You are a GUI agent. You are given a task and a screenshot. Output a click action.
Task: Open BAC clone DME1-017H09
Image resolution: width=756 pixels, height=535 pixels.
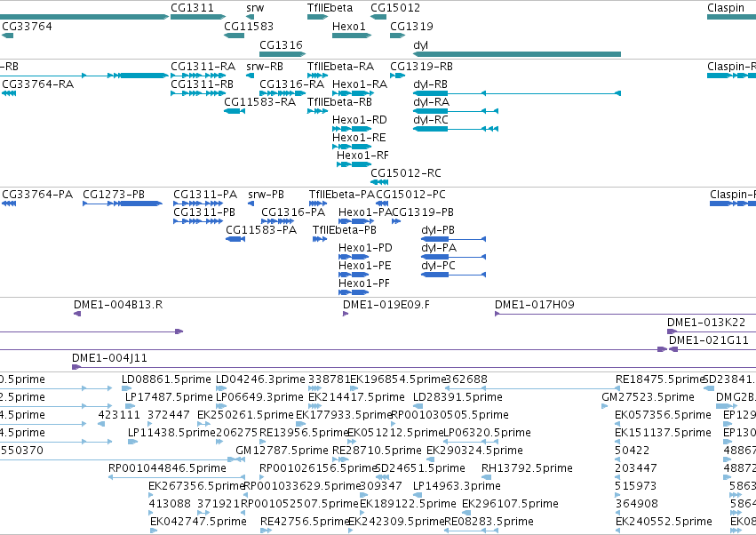pos(535,305)
